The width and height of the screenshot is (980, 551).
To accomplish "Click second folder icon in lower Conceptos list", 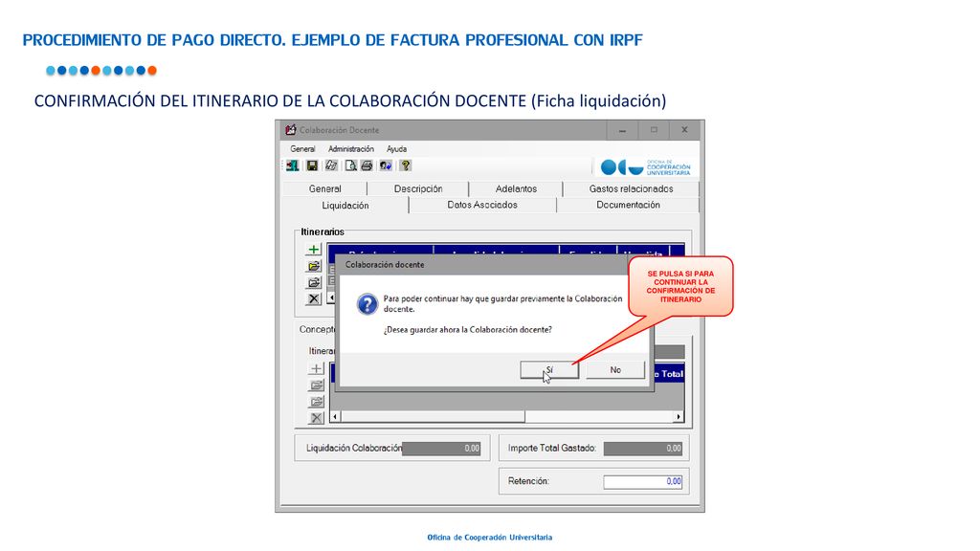I will point(316,402).
